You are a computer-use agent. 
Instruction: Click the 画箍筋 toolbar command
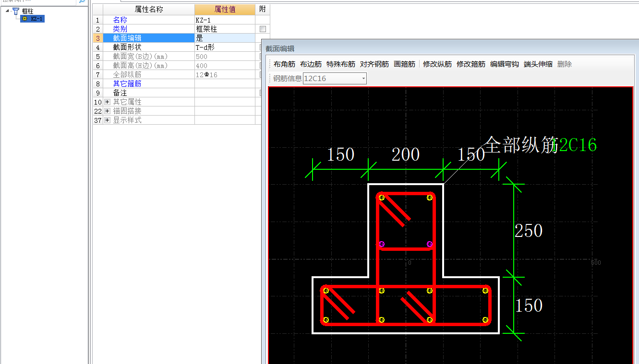click(x=404, y=64)
